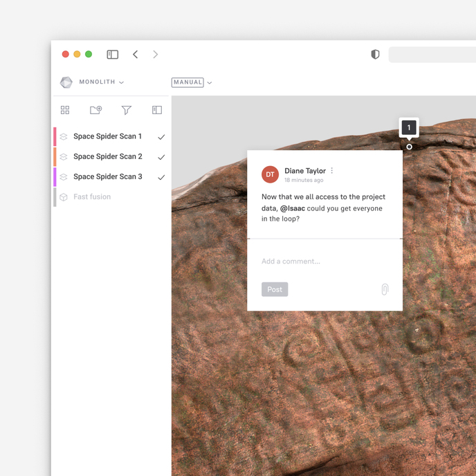Screen dimensions: 476x476
Task: Click layers icon beside Space Spider Scan 2
Action: pos(64,157)
